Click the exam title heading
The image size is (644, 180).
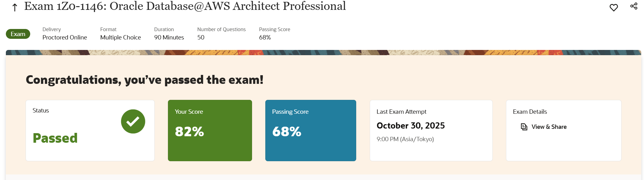185,6
